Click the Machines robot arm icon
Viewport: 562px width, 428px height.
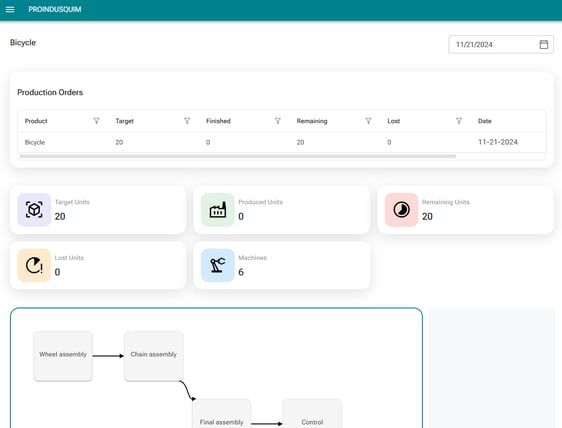pyautogui.click(x=218, y=265)
